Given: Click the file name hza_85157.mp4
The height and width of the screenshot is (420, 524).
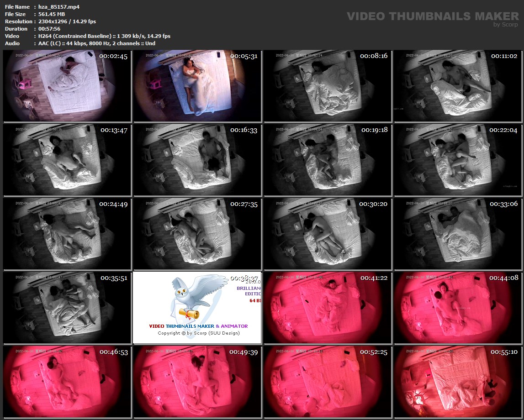Looking at the screenshot, I should [59, 7].
